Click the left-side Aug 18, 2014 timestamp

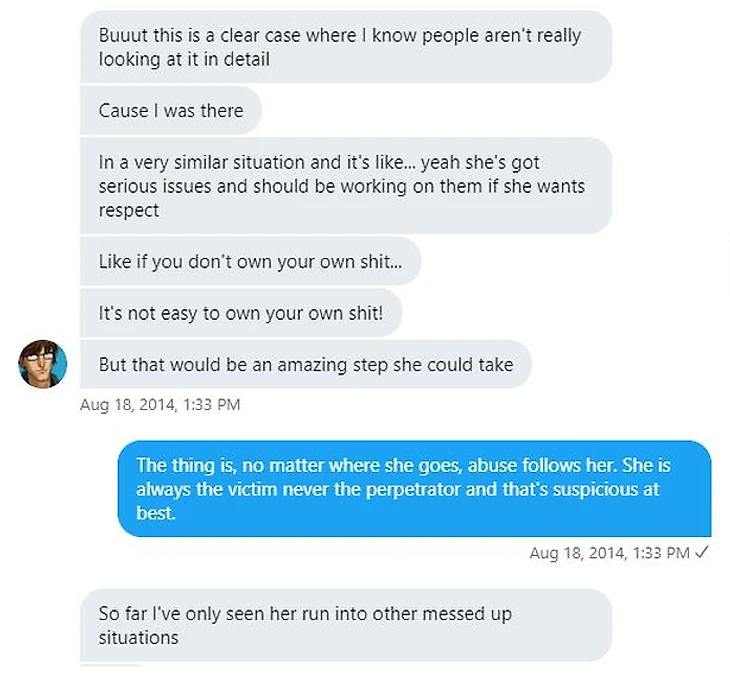pos(160,405)
